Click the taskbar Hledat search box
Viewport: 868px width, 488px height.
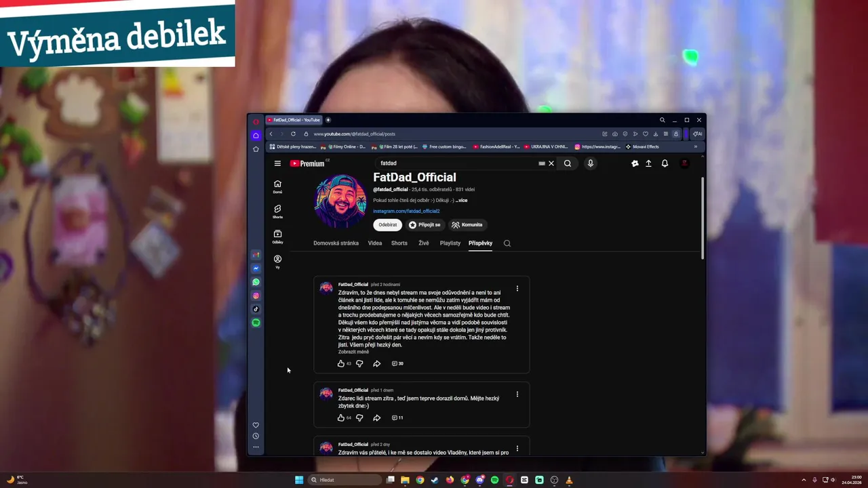click(x=345, y=480)
